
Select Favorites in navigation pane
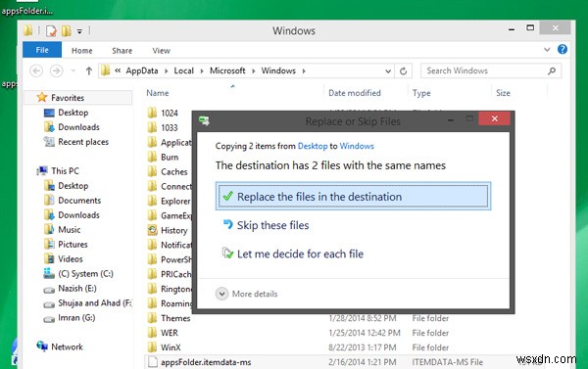[x=68, y=98]
